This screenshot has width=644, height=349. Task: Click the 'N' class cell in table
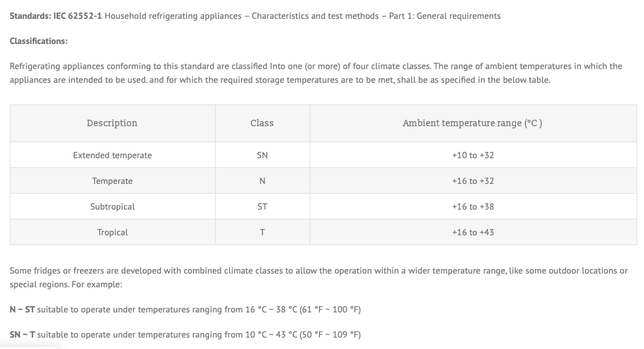pos(262,181)
